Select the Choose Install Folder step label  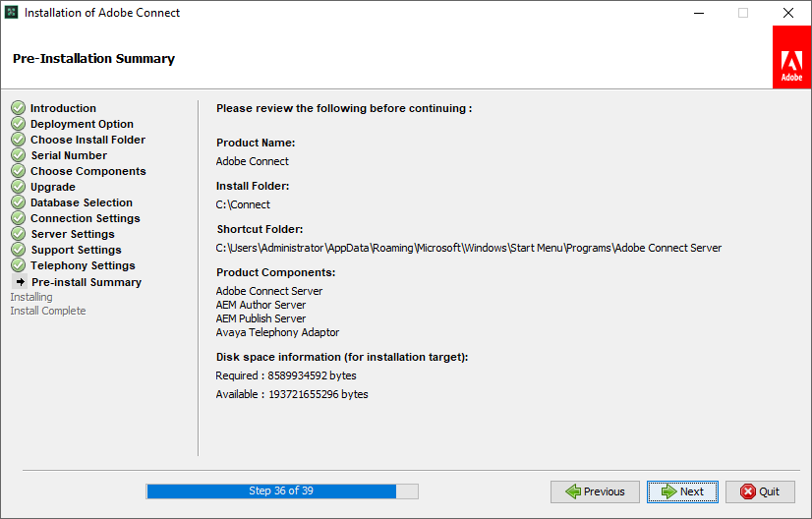coord(88,140)
